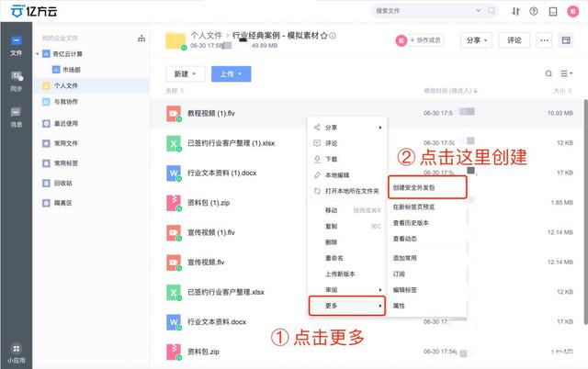588x369 pixels.
Task: Open the 文件 section in left sidebar
Action: (17, 46)
